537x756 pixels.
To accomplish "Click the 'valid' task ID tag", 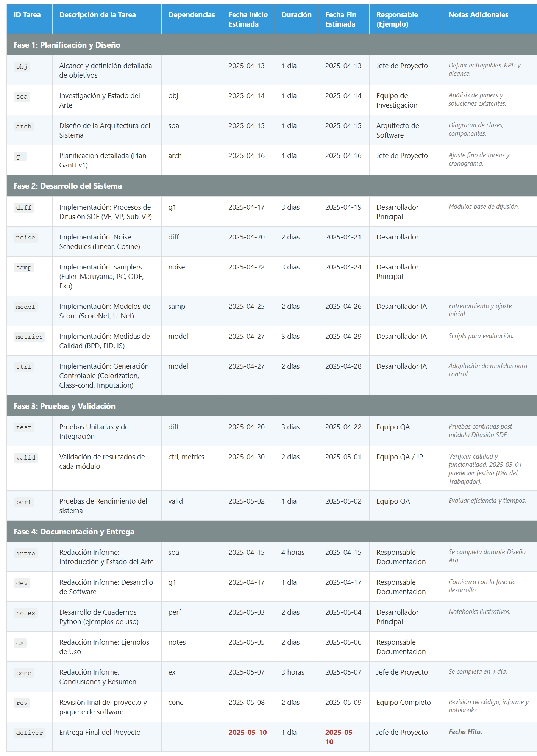I will click(26, 458).
